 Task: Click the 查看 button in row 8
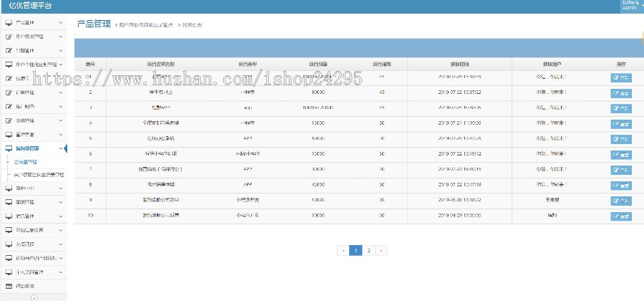pyautogui.click(x=621, y=186)
